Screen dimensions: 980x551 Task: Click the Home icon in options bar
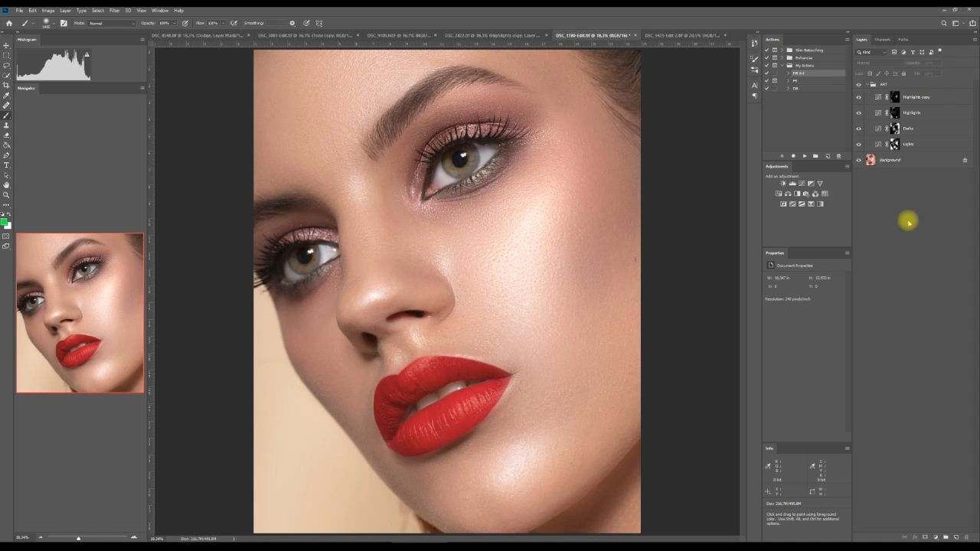coord(9,23)
